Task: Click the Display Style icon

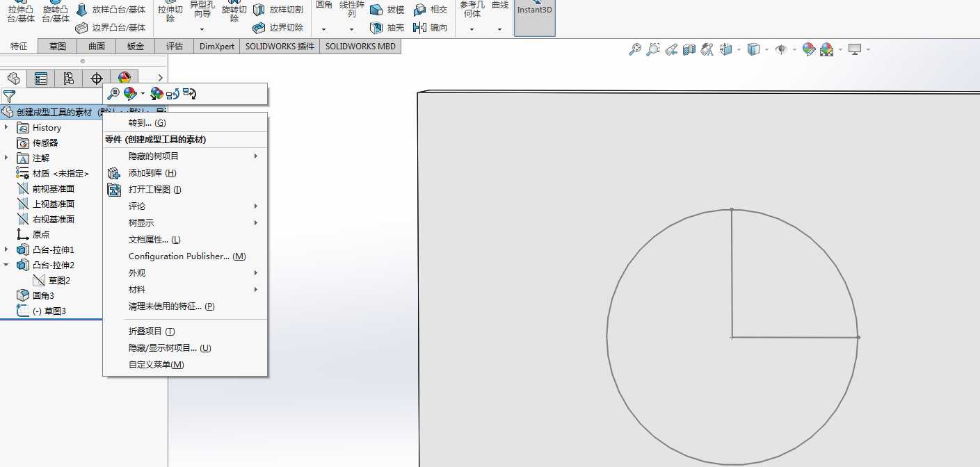Action: pyautogui.click(x=753, y=49)
